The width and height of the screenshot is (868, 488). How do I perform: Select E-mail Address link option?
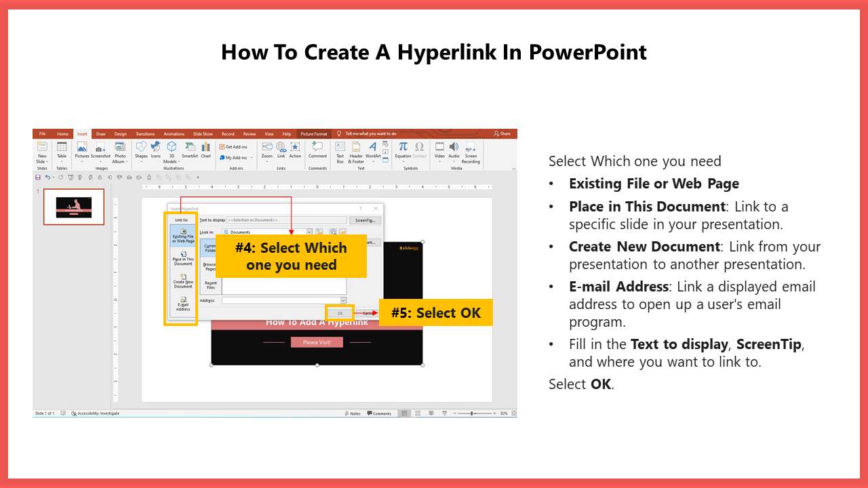point(183,303)
